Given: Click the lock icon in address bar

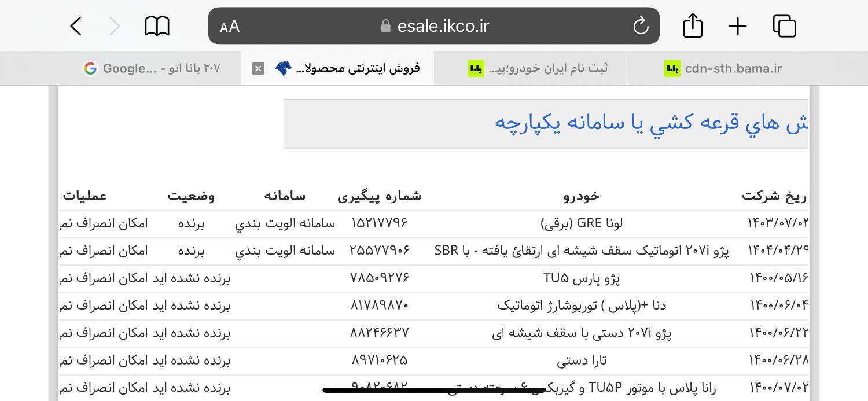Looking at the screenshot, I should (x=386, y=26).
